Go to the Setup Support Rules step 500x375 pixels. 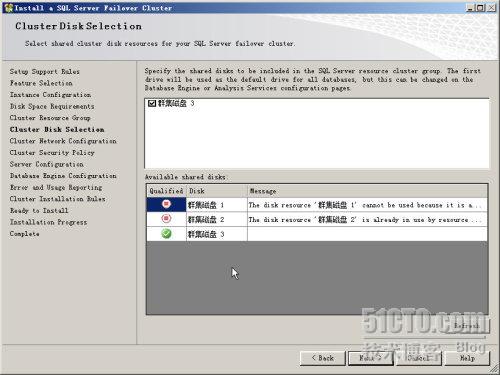tap(45, 71)
